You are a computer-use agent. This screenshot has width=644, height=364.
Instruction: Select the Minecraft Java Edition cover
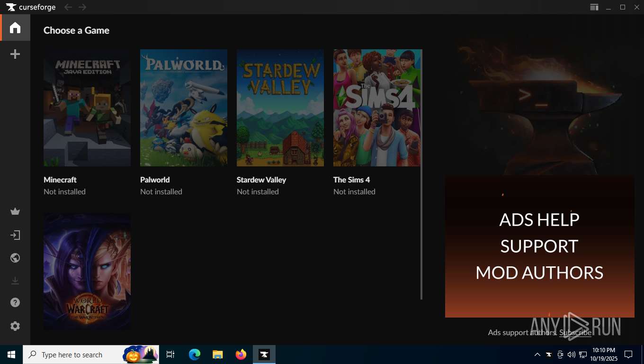click(87, 108)
